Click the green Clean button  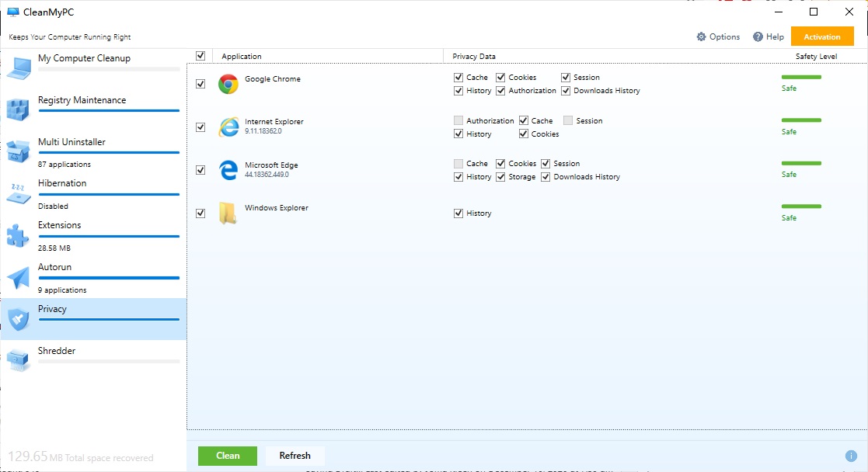pos(228,456)
